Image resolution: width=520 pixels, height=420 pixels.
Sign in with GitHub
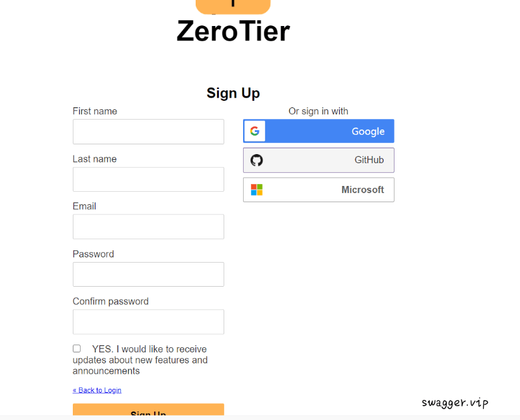pos(318,160)
